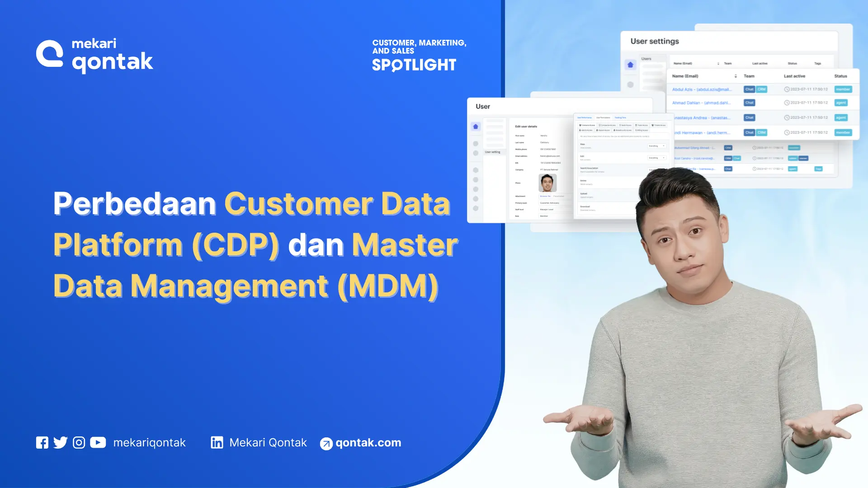The image size is (868, 488).
Task: Switch to the Tracking Time tab
Action: point(620,117)
